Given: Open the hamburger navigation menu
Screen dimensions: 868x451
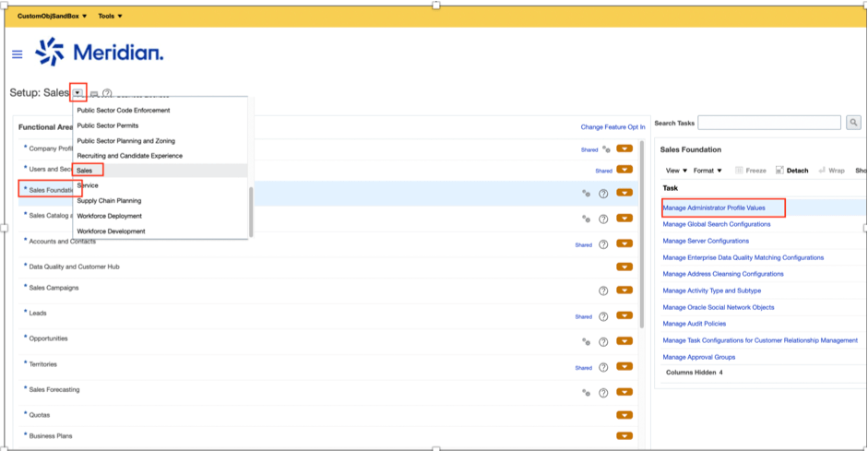Looking at the screenshot, I should (17, 54).
